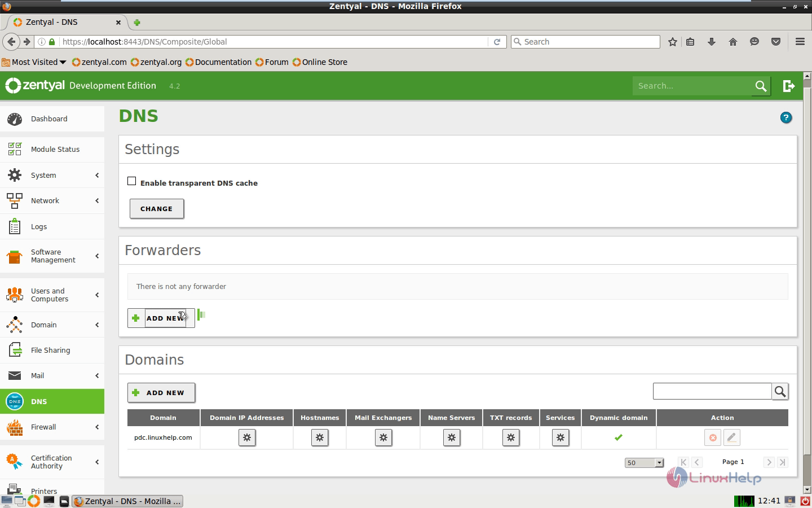Image resolution: width=812 pixels, height=508 pixels.
Task: Click the Users and Computers icon
Action: (15, 295)
